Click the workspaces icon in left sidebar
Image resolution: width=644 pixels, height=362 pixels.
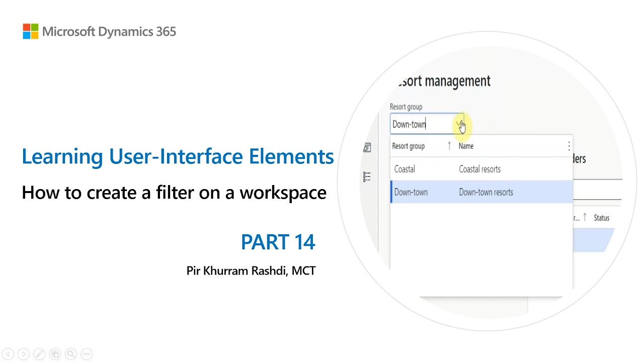point(367,148)
